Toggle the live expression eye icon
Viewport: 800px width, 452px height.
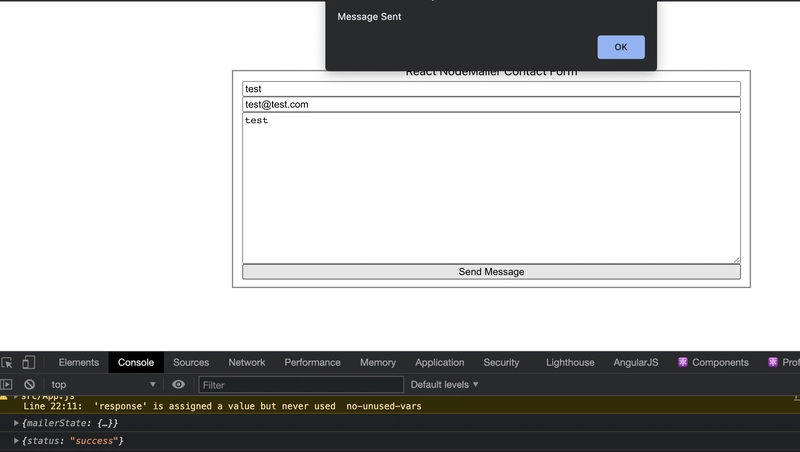(178, 384)
